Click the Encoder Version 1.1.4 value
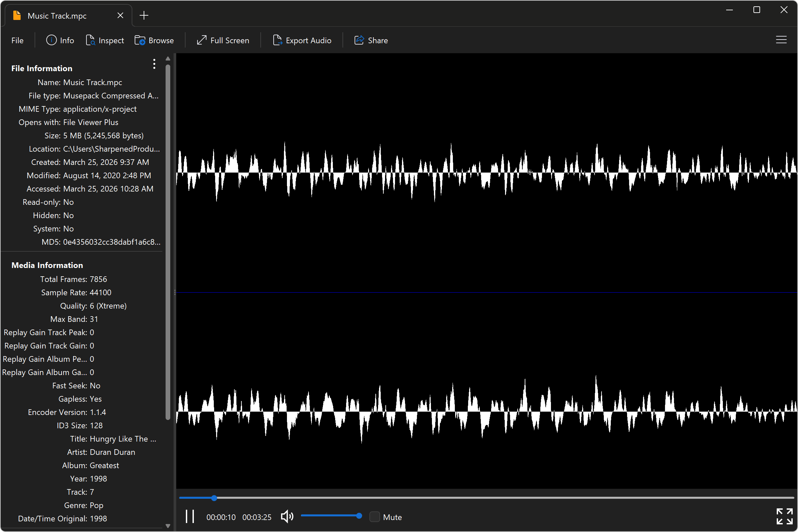798x532 pixels. point(98,412)
